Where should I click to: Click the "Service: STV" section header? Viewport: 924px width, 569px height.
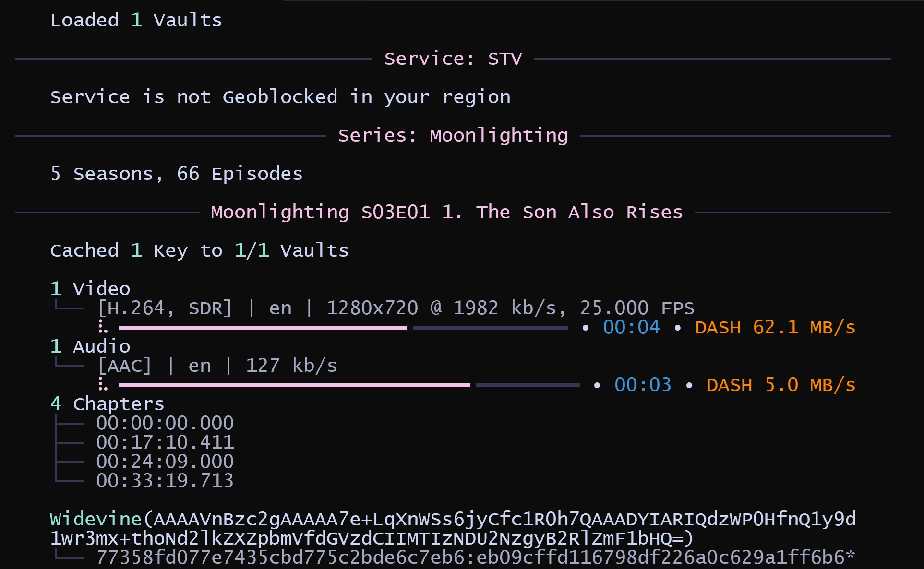click(x=453, y=59)
